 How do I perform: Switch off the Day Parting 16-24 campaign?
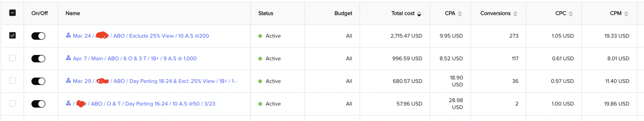pos(38,104)
